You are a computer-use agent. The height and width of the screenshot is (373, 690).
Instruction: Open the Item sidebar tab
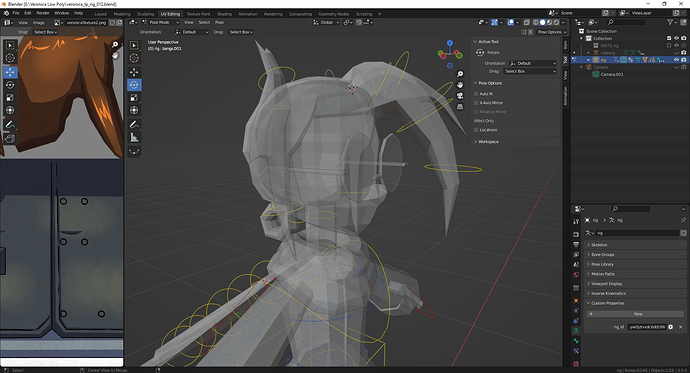coord(565,45)
